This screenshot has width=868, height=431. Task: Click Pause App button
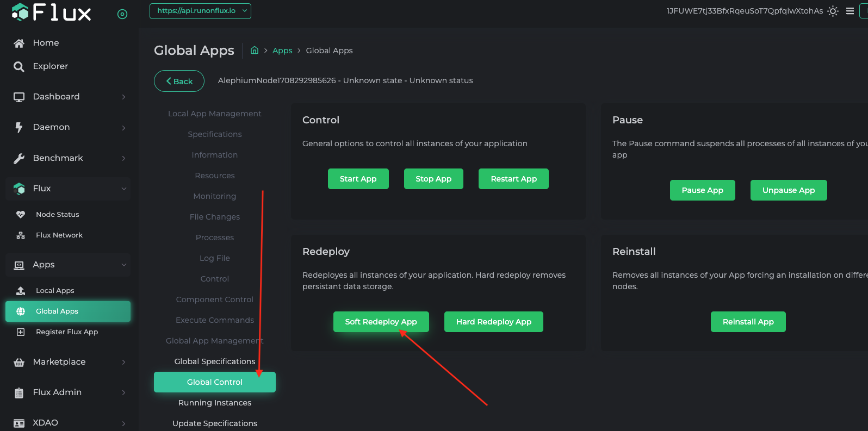coord(702,190)
